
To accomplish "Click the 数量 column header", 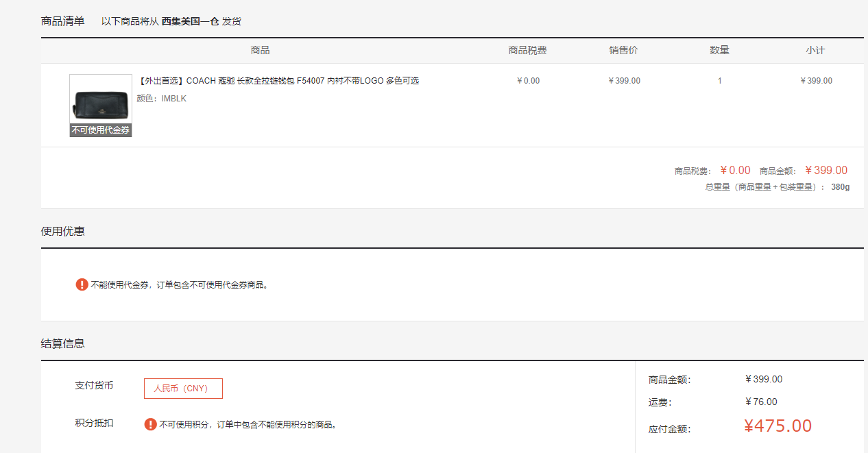I will (x=719, y=51).
